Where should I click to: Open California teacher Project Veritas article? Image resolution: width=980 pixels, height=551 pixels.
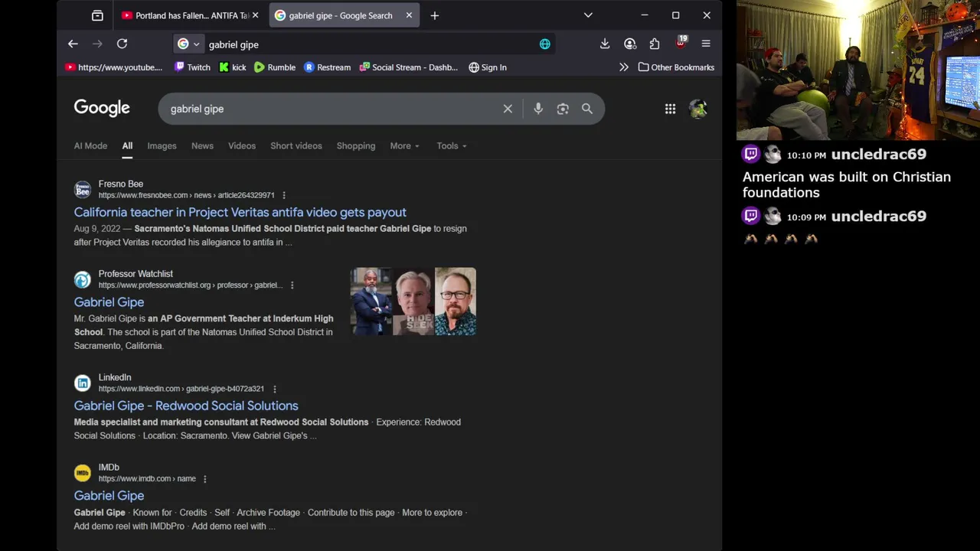[x=240, y=213]
